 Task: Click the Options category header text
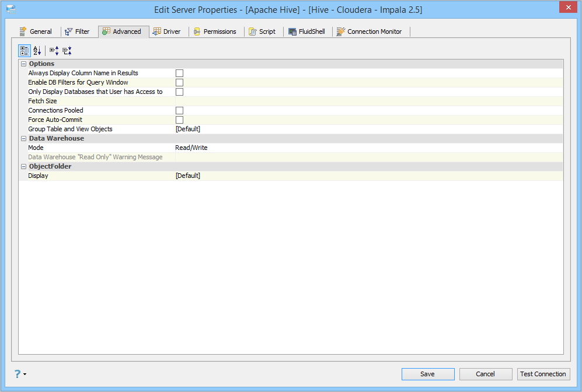(x=41, y=64)
